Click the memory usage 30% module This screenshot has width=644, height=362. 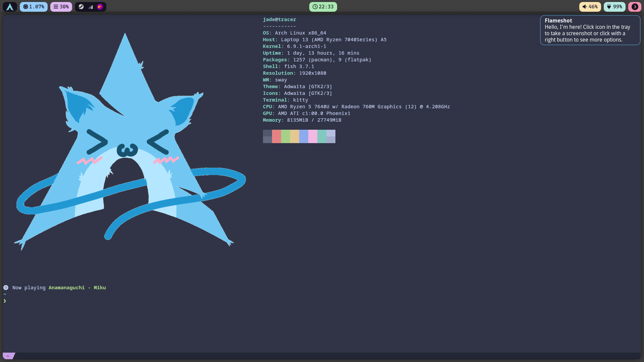pyautogui.click(x=61, y=7)
